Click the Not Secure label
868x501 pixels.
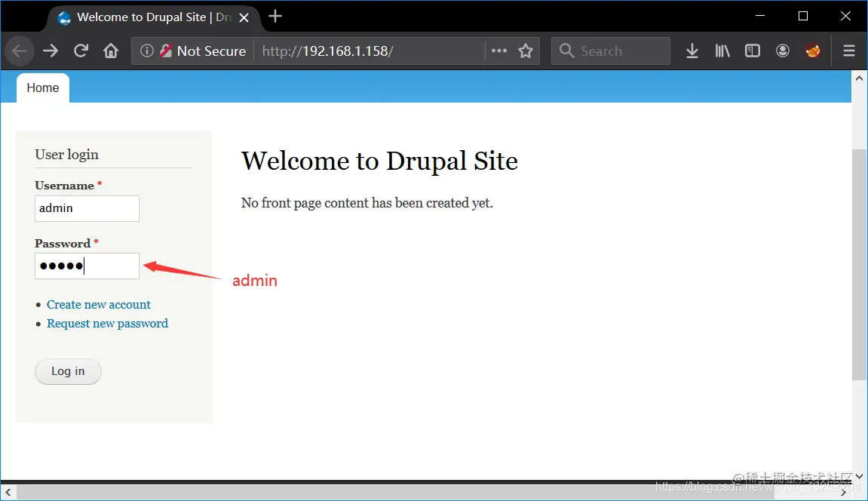(211, 51)
